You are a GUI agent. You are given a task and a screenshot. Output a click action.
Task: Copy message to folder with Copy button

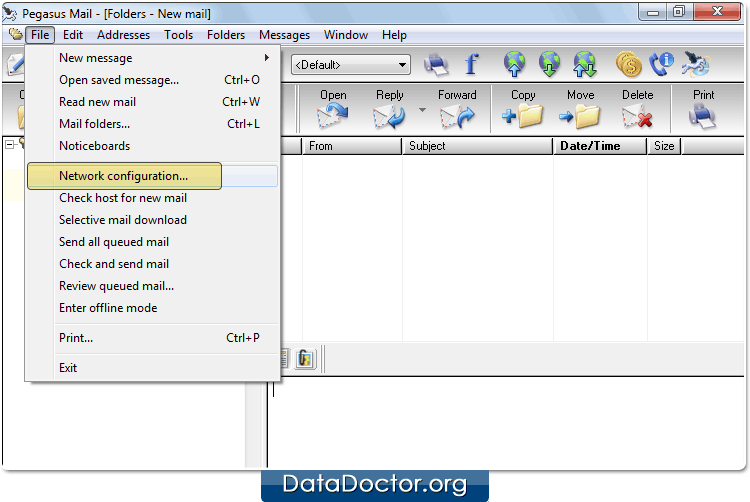(x=523, y=109)
